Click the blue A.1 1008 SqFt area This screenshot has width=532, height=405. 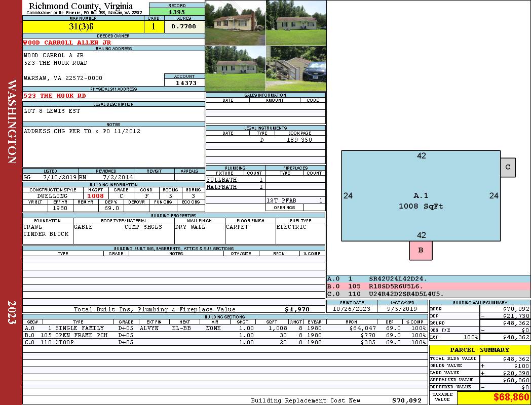tap(421, 200)
